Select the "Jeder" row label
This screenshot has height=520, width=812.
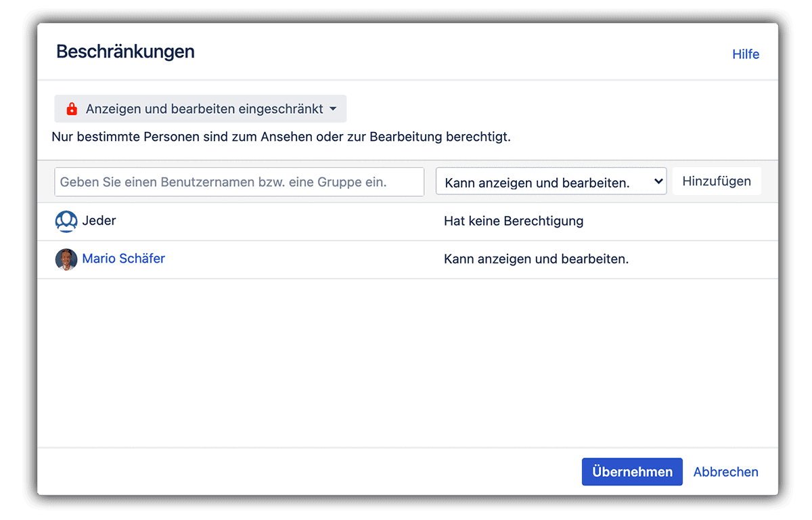(x=99, y=221)
